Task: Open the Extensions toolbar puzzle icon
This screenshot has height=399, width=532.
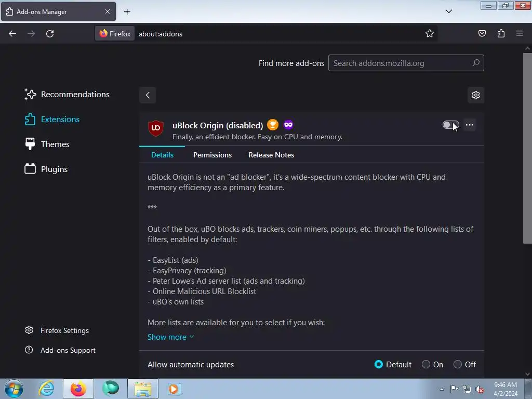Action: pyautogui.click(x=501, y=33)
